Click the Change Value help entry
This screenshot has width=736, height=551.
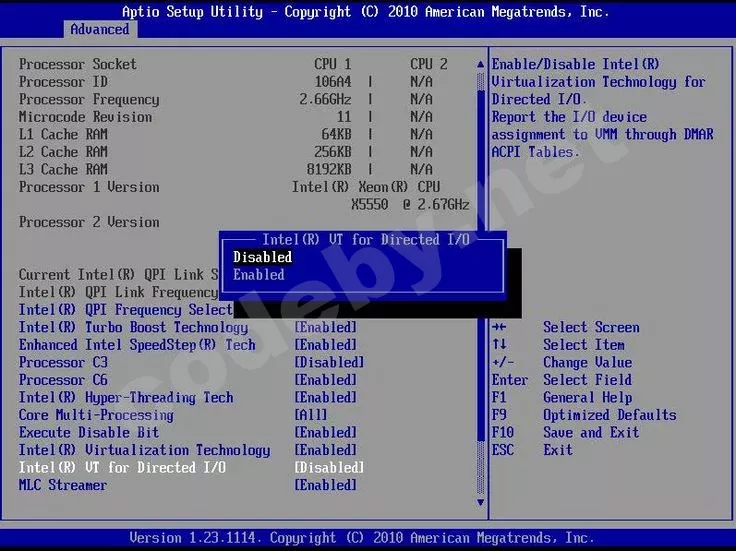(x=587, y=362)
